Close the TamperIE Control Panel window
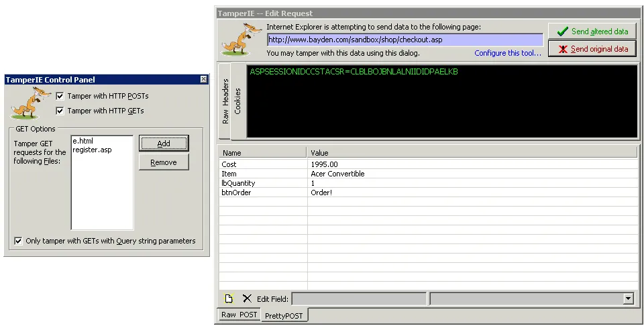Image resolution: width=644 pixels, height=330 pixels. [203, 79]
